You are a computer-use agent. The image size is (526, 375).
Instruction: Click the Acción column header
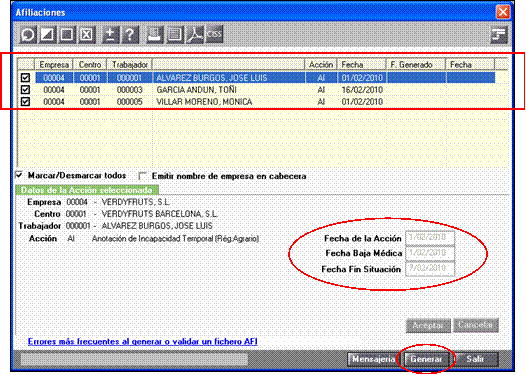(321, 64)
